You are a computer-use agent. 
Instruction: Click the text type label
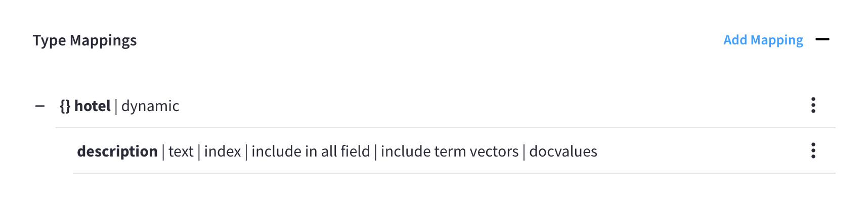point(181,151)
